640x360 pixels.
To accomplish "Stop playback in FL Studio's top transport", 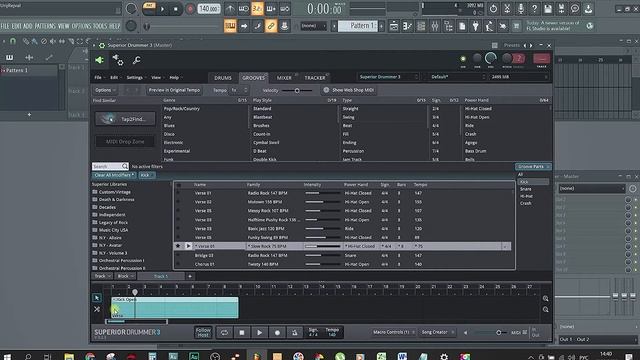I will pos(176,9).
